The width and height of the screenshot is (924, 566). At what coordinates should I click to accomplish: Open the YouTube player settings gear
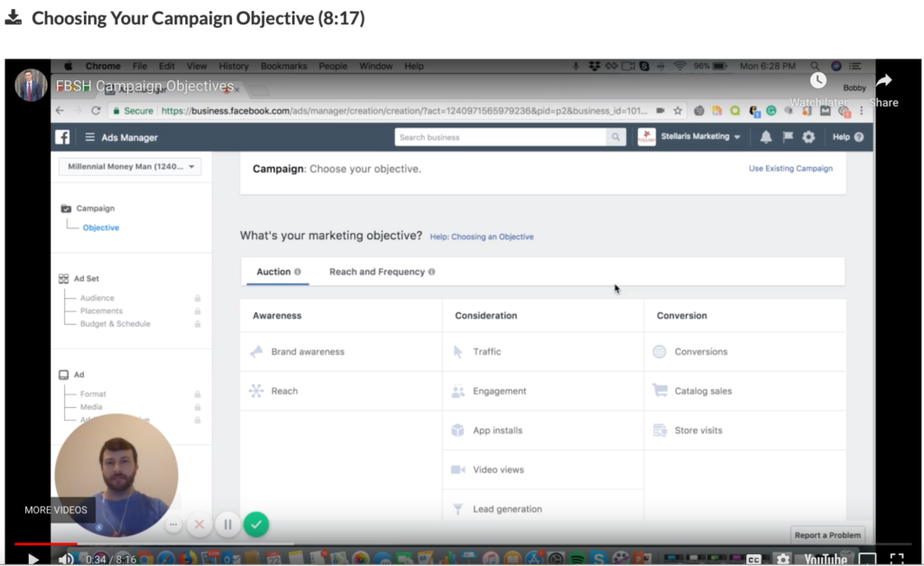pyautogui.click(x=782, y=559)
